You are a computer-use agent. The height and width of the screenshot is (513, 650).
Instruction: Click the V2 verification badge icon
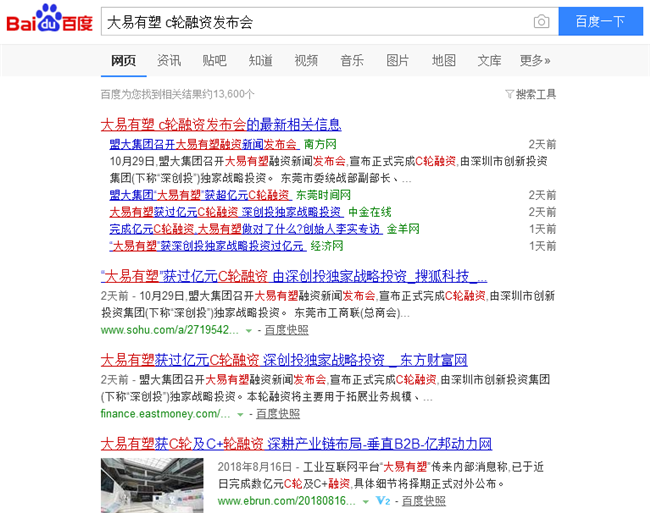click(x=382, y=500)
